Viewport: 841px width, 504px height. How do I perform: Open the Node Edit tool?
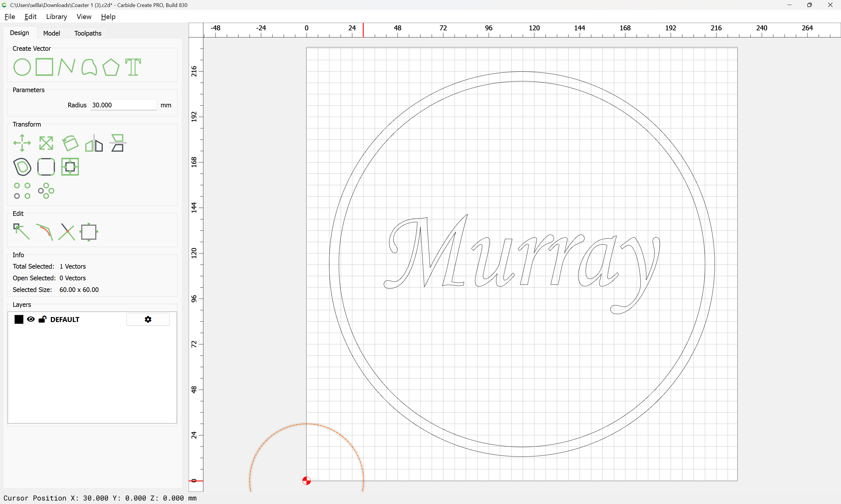pos(21,232)
